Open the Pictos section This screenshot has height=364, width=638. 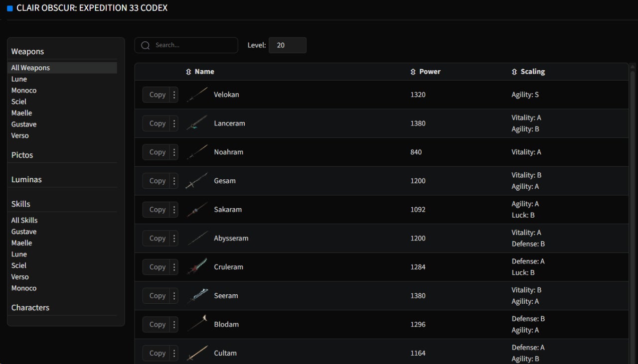click(x=22, y=155)
